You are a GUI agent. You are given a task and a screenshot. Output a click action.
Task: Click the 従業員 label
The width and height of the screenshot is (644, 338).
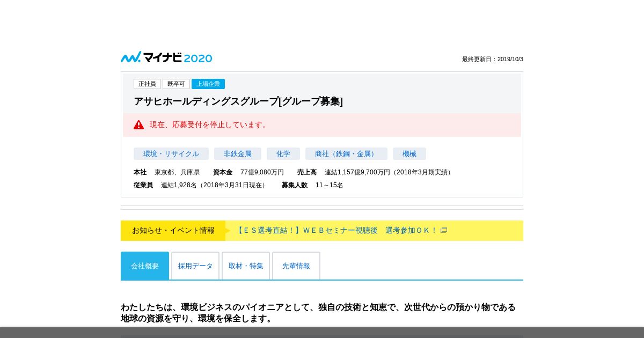click(143, 185)
